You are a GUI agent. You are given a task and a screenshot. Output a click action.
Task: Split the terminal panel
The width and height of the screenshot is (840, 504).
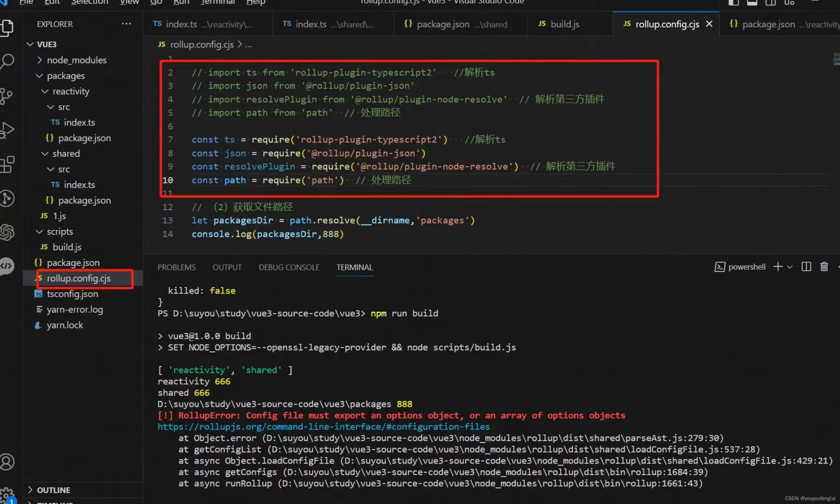(806, 267)
